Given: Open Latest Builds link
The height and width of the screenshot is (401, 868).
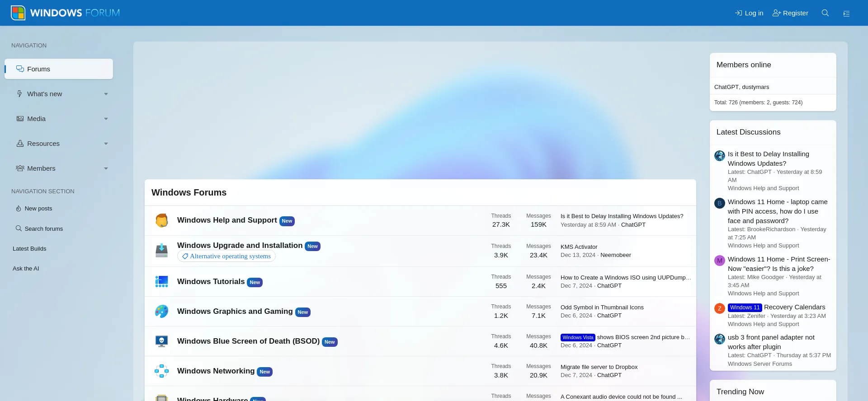Looking at the screenshot, I should coord(29,249).
